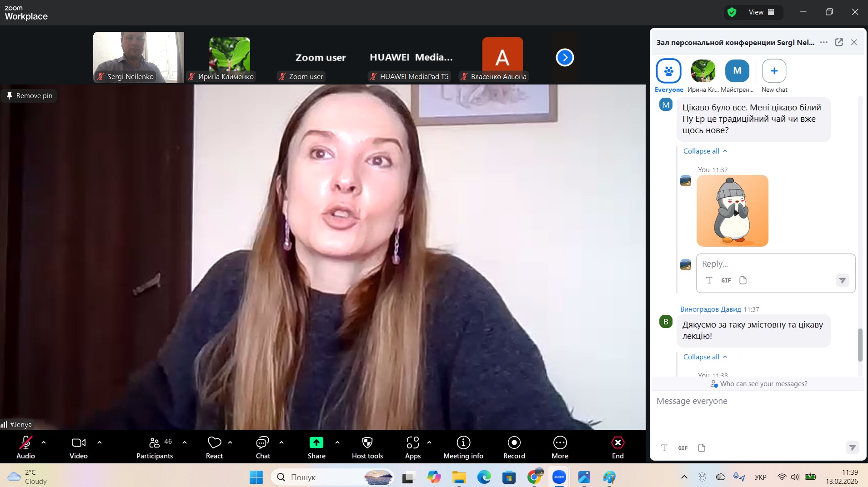Expand apps options arrow next to Apps
868x487 pixels.
click(x=429, y=442)
